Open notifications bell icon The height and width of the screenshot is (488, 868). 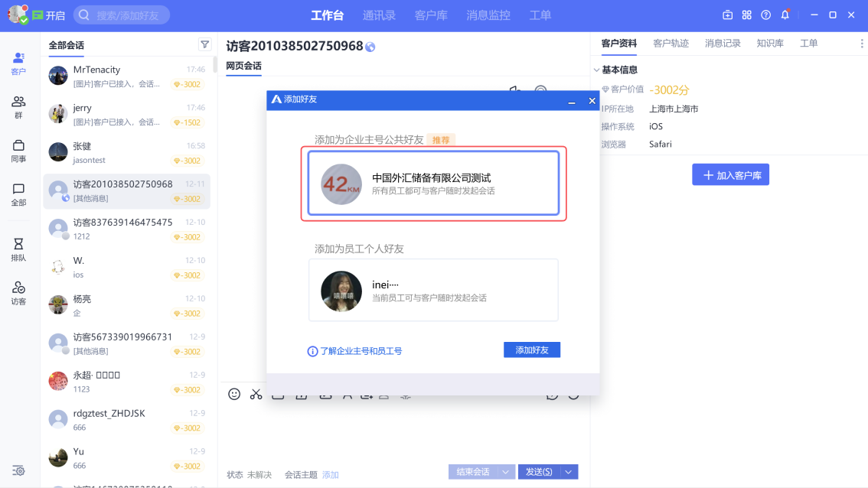point(785,15)
